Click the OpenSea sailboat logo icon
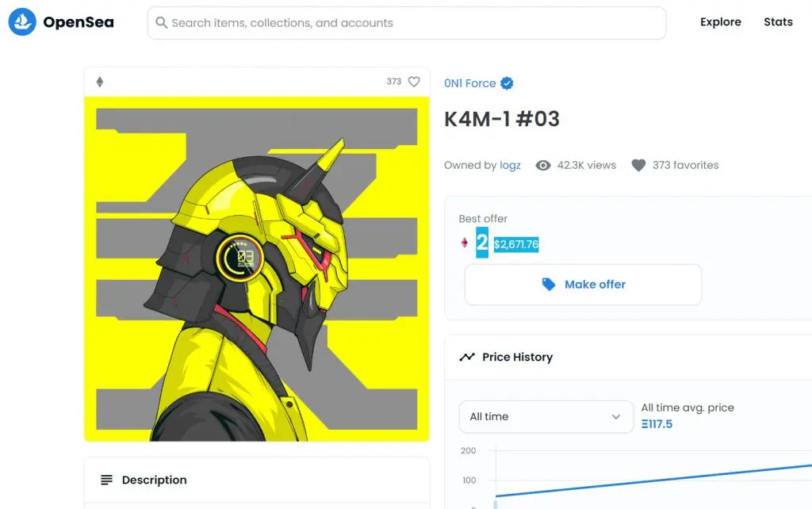 coord(21,22)
